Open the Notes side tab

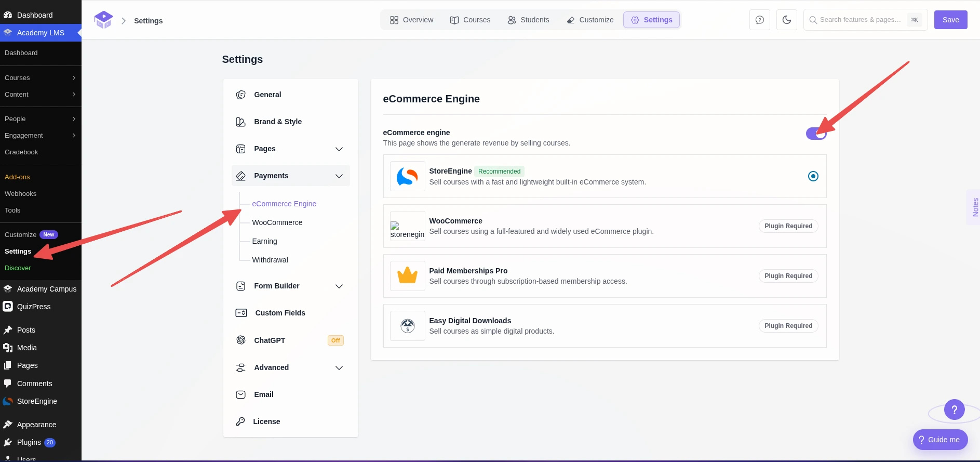[x=974, y=207]
